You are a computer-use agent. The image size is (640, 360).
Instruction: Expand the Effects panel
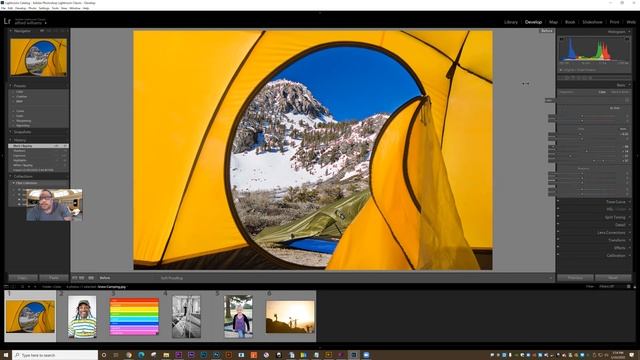point(619,248)
